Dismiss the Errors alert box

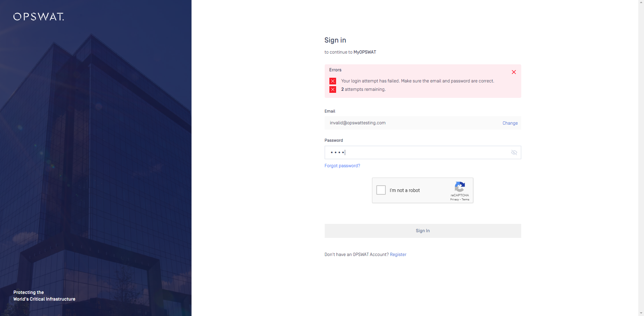pos(514,72)
